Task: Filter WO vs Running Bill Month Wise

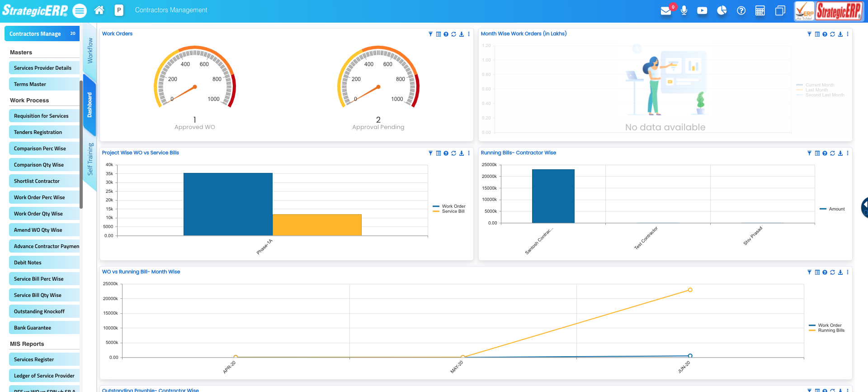Action: (x=809, y=272)
